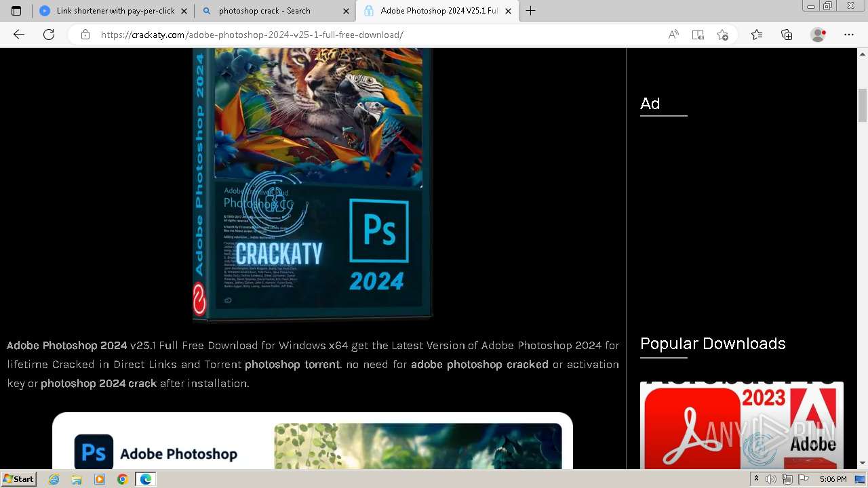Close the Link shortener tab

(x=184, y=11)
